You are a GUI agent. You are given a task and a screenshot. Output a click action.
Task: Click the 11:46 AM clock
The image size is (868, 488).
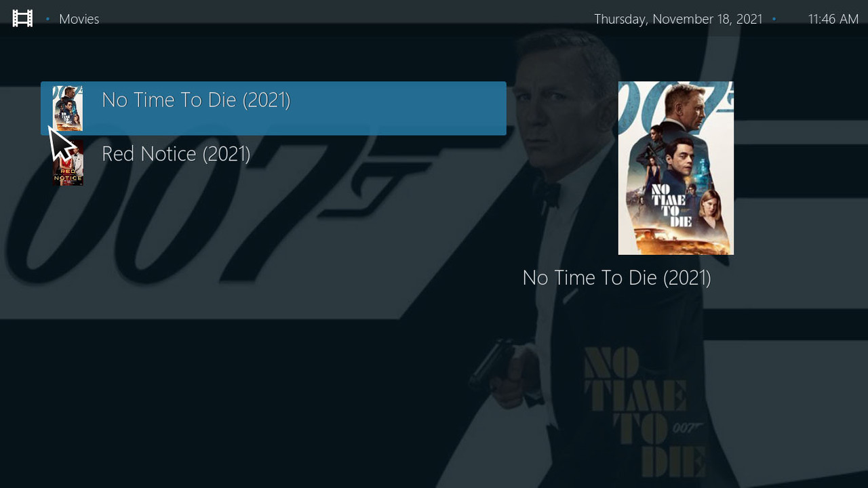[833, 19]
